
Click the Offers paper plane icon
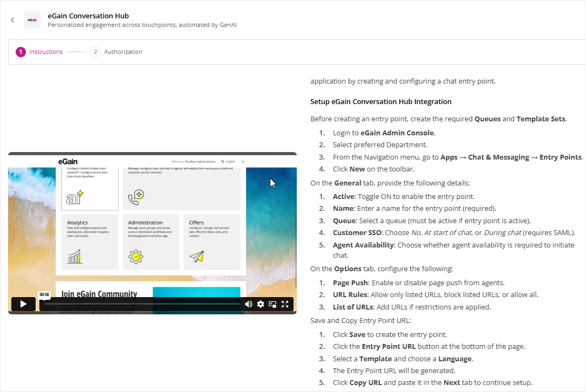click(x=197, y=257)
